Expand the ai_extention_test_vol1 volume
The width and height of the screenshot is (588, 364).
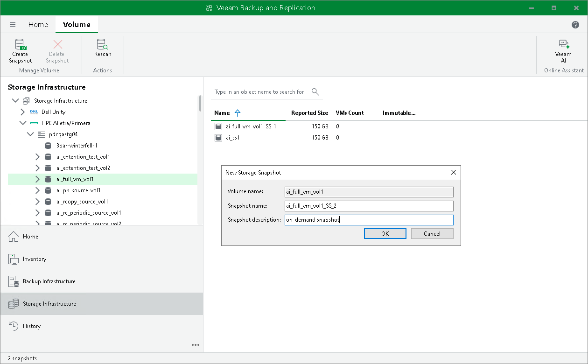click(x=38, y=157)
